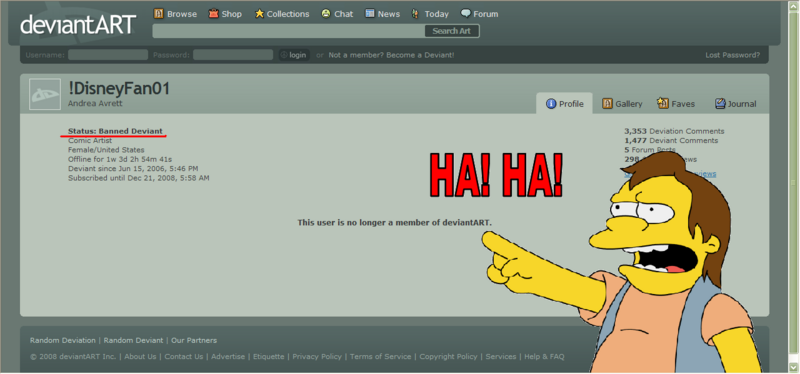Click the 'Offline for 1w 3d' text
Viewport: 800px width, 374px height.
pos(119,159)
